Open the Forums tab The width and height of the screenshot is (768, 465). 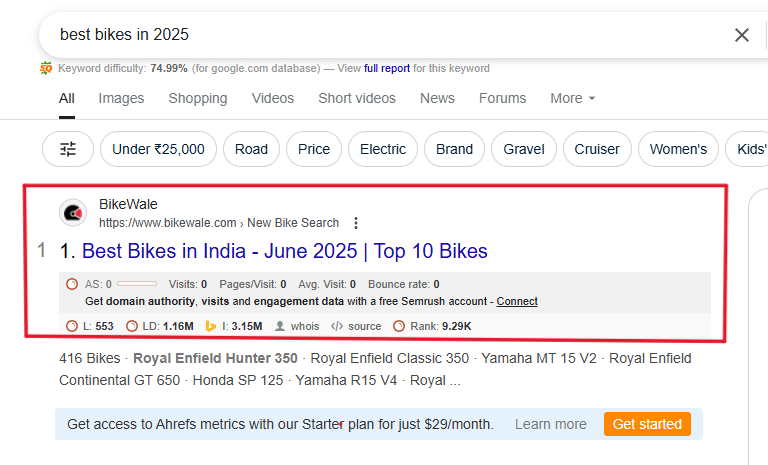tap(502, 98)
